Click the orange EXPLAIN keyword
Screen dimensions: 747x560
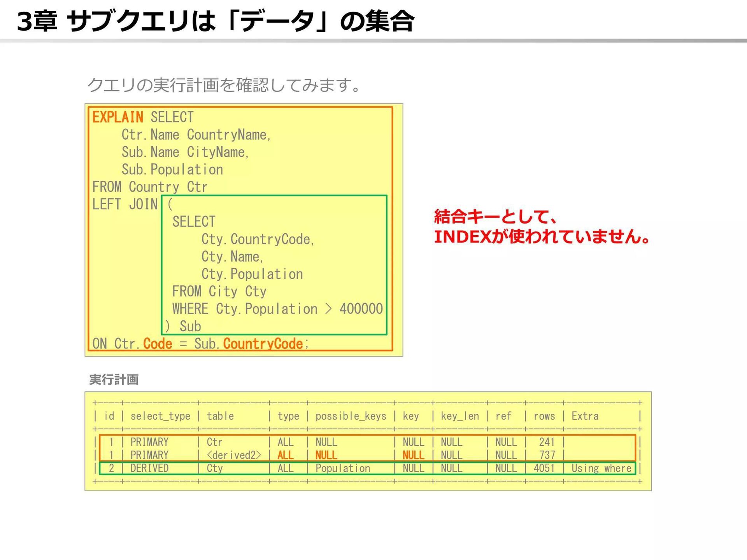click(117, 117)
